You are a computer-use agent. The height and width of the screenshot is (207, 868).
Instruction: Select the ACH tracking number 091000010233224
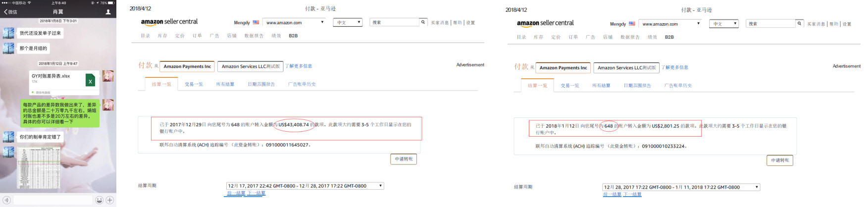[664, 146]
